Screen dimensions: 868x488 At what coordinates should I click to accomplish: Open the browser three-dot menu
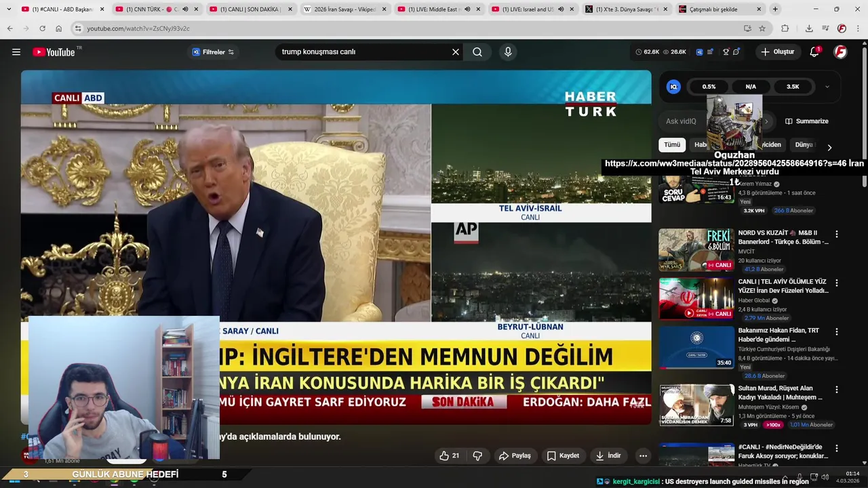coord(858,28)
